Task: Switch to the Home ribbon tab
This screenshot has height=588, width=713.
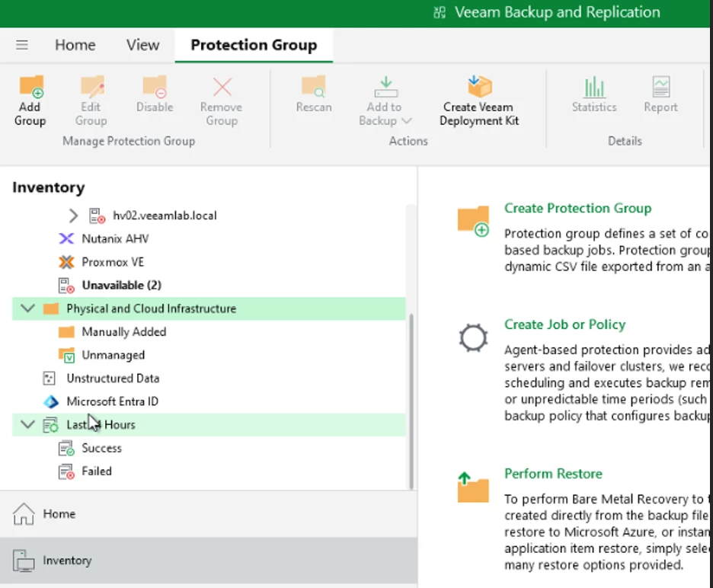Action: click(75, 45)
